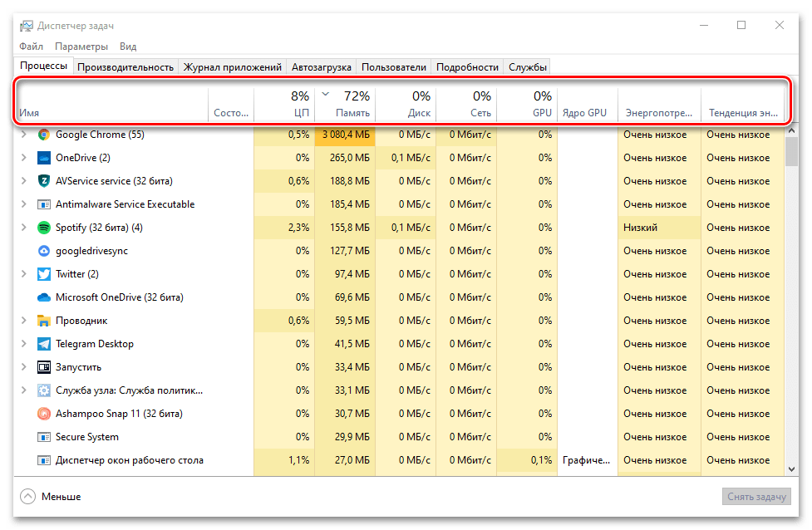Open the Параметры menu
The width and height of the screenshot is (812, 530).
tap(81, 47)
